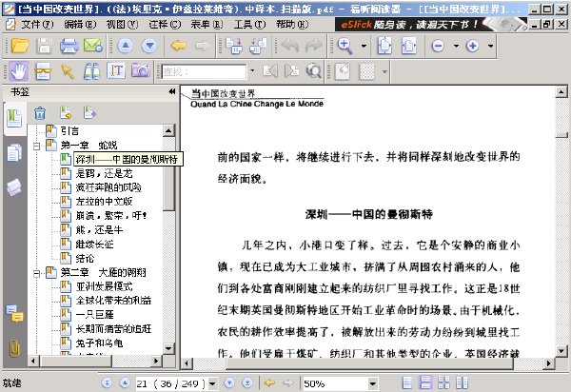Select the 引言 bookmark
The image size is (571, 392).
click(x=69, y=131)
